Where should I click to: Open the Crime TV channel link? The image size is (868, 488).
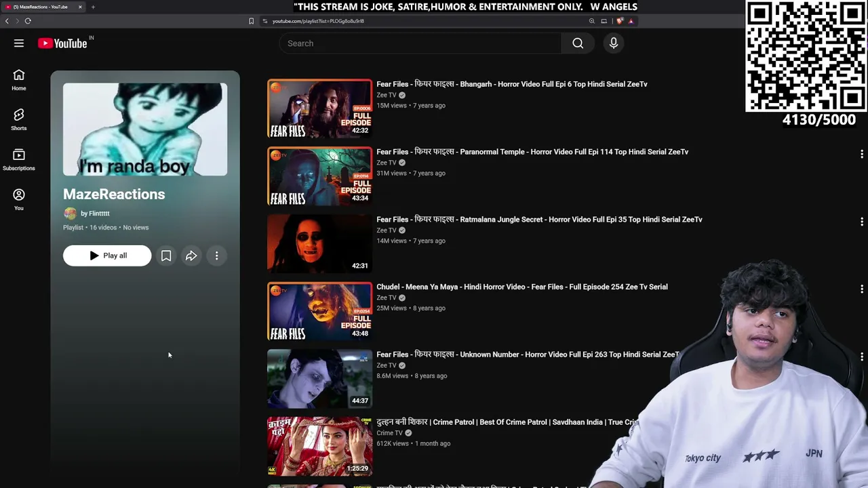pos(389,433)
